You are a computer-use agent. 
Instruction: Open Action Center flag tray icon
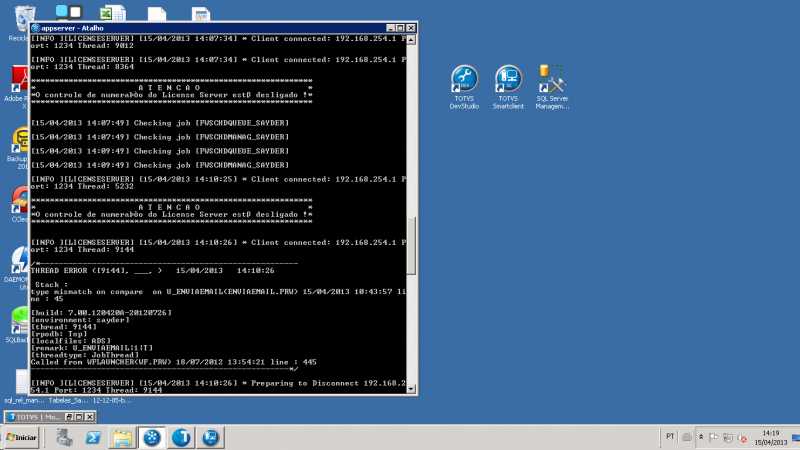[714, 437]
